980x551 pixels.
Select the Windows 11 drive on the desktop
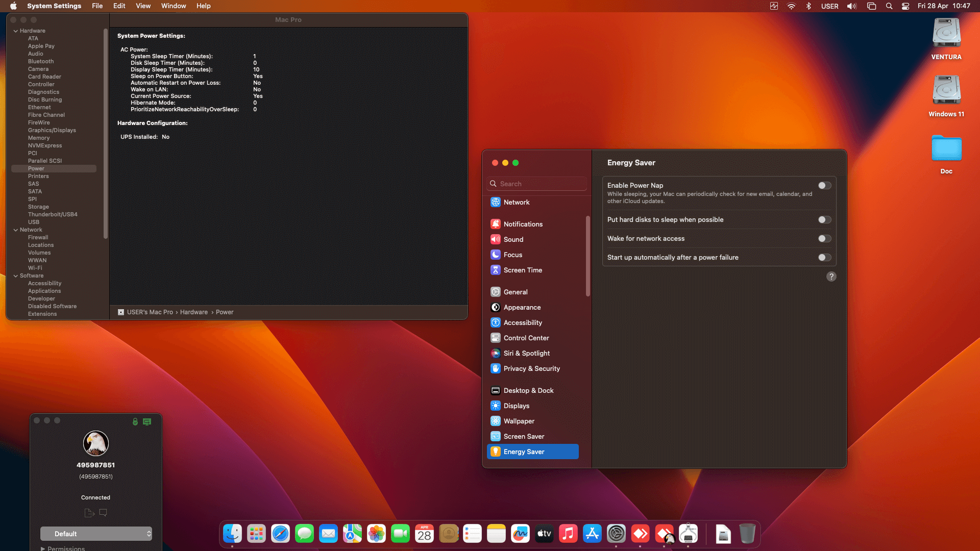coord(946,96)
